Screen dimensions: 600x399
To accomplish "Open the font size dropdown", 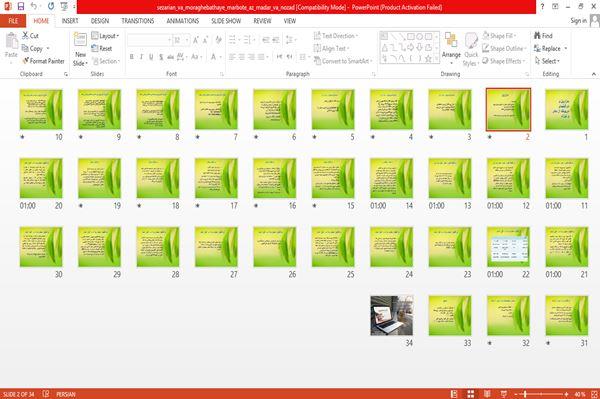I will [187, 40].
